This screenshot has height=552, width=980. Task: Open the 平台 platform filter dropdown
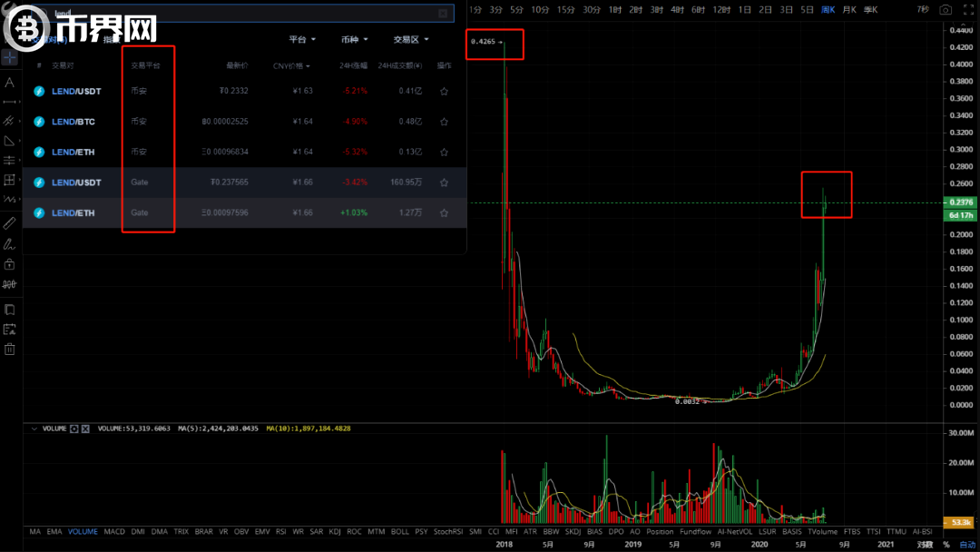[x=302, y=40]
